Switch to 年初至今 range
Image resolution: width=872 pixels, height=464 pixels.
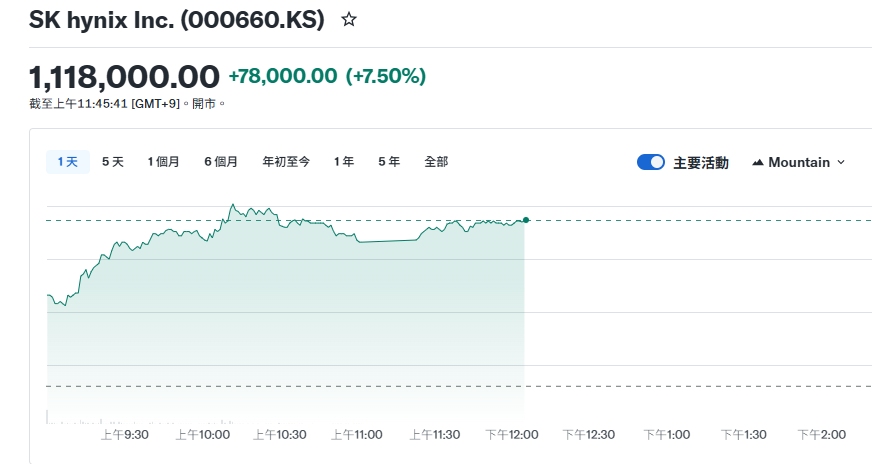point(286,162)
